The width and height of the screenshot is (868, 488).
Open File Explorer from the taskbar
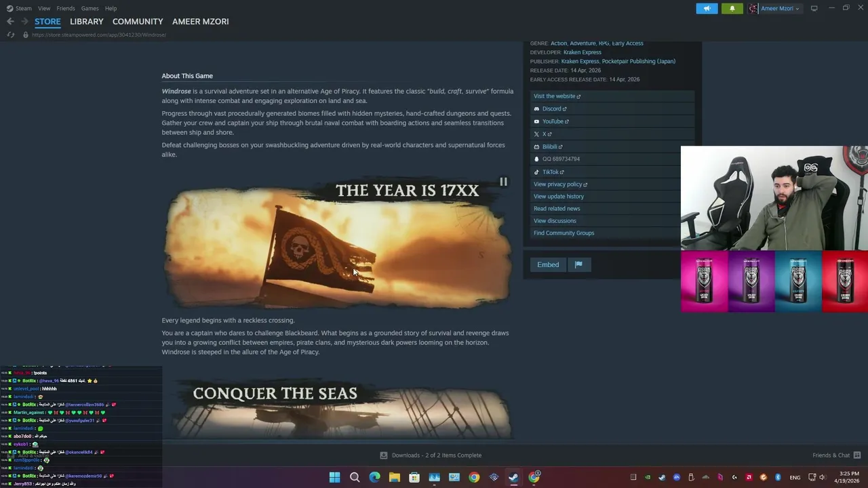[394, 477]
